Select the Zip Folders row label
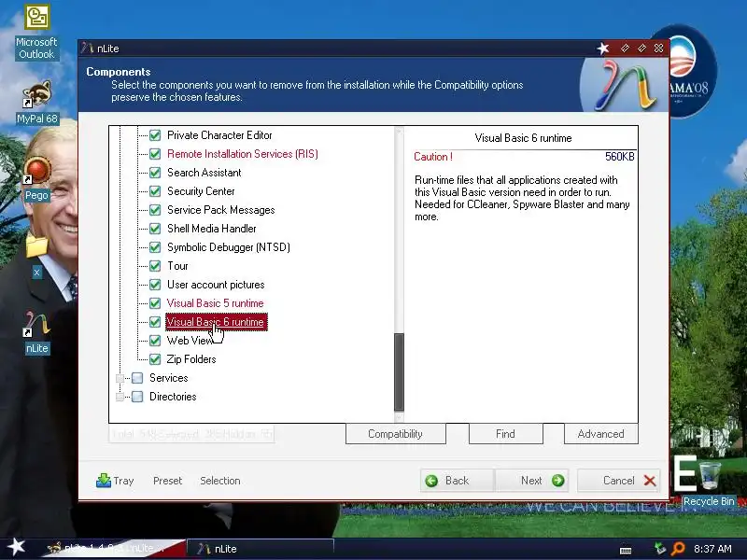 point(191,359)
